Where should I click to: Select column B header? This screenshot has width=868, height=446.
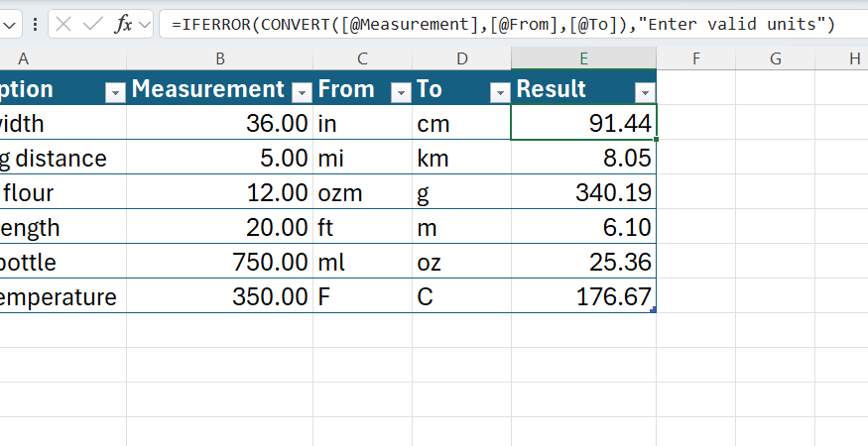pos(220,58)
